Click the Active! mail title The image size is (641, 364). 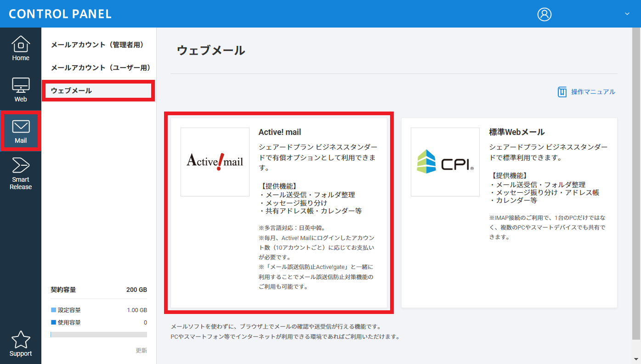pos(280,132)
